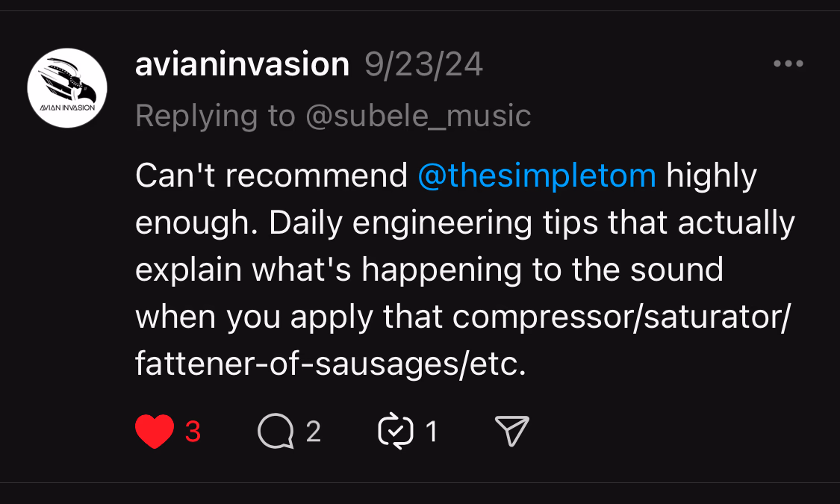Open the reply bubble icon
This screenshot has width=840, height=504.
point(276,431)
